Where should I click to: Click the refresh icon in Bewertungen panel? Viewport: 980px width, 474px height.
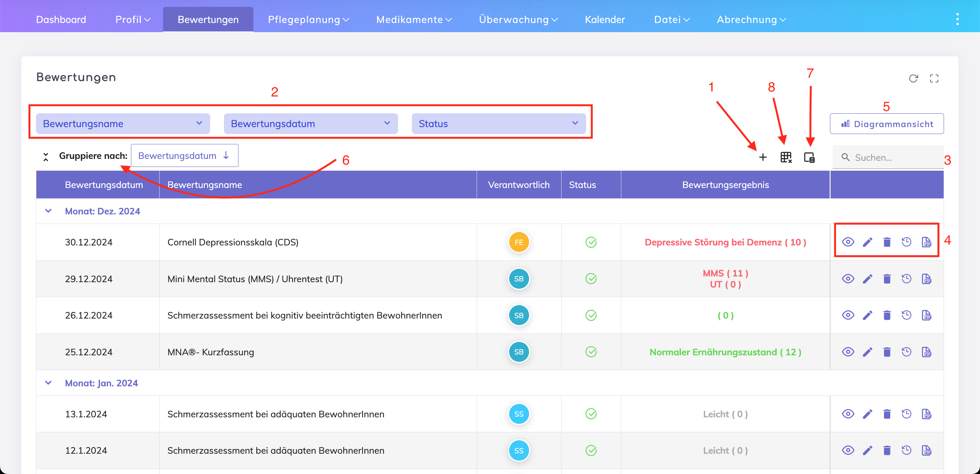[x=913, y=78]
